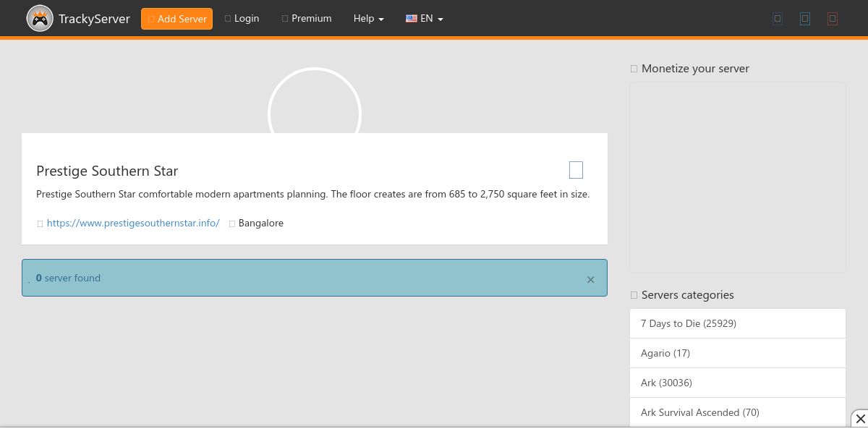Open the 7 Days to Die category

coord(738,323)
